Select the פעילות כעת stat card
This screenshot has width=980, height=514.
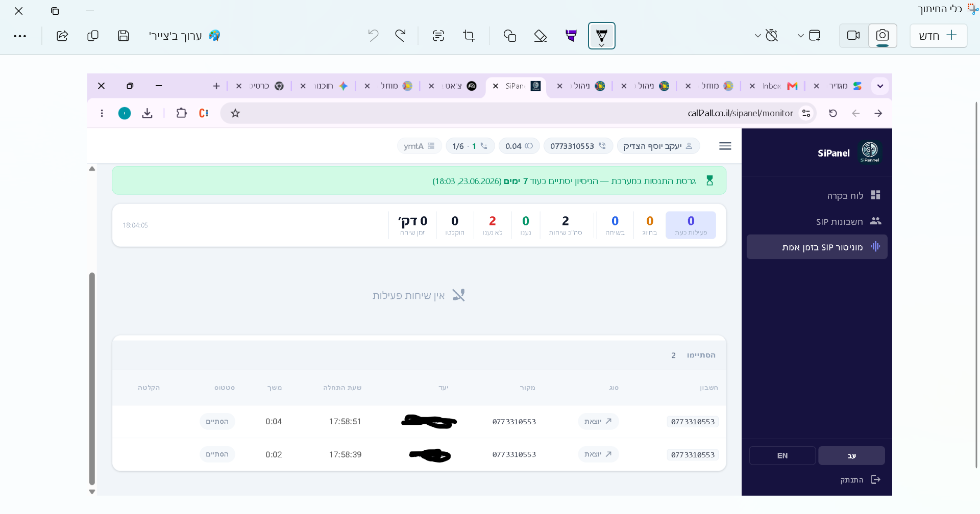click(691, 225)
